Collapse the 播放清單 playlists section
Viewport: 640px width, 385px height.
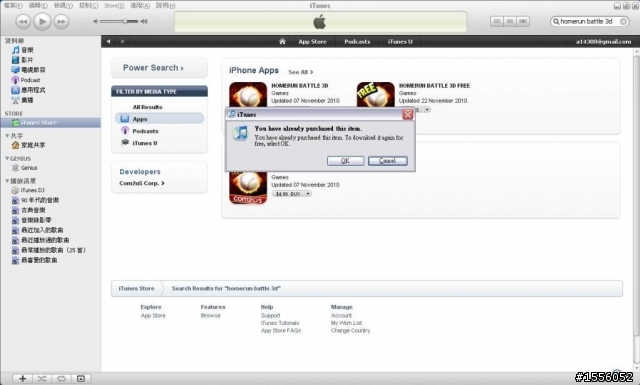[x=7, y=181]
